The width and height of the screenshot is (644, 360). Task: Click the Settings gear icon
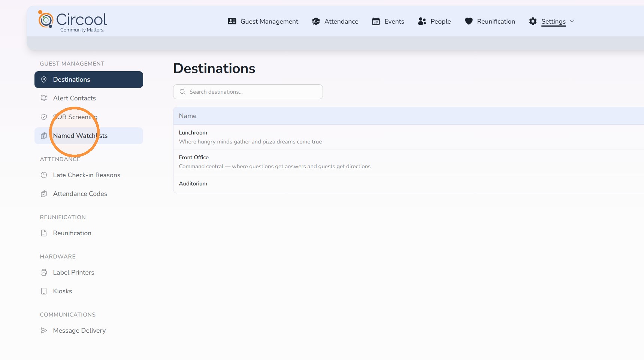pyautogui.click(x=533, y=21)
